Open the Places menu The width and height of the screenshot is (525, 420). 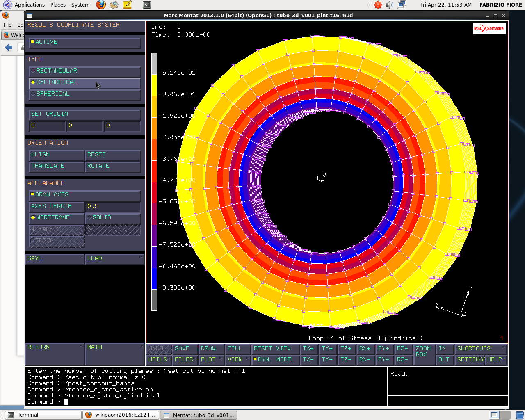(x=58, y=5)
